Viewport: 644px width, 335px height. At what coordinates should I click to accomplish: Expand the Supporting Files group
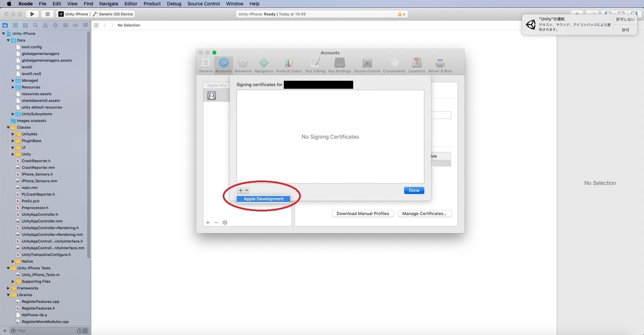pos(13,281)
